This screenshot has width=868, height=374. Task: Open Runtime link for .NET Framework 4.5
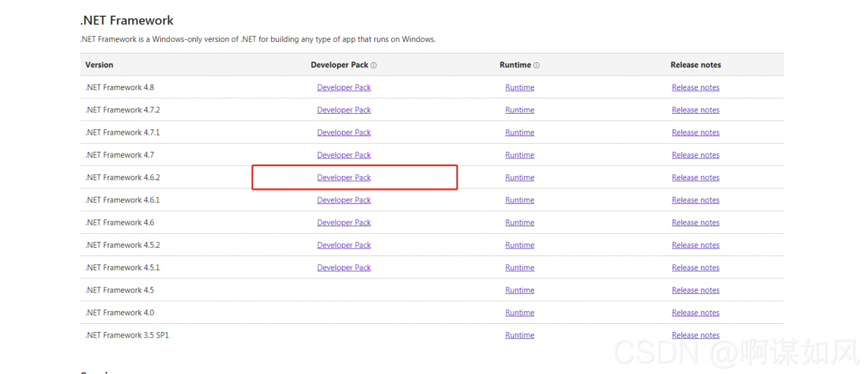click(x=519, y=290)
